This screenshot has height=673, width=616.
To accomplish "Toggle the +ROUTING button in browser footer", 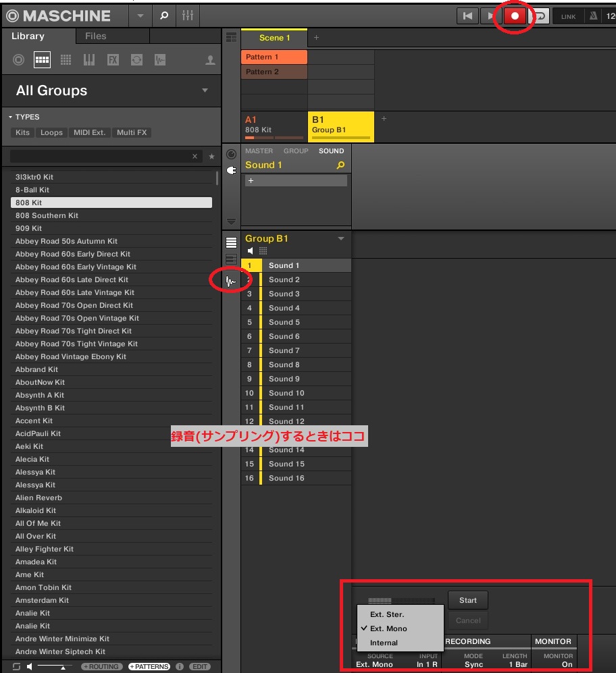I will coord(102,666).
